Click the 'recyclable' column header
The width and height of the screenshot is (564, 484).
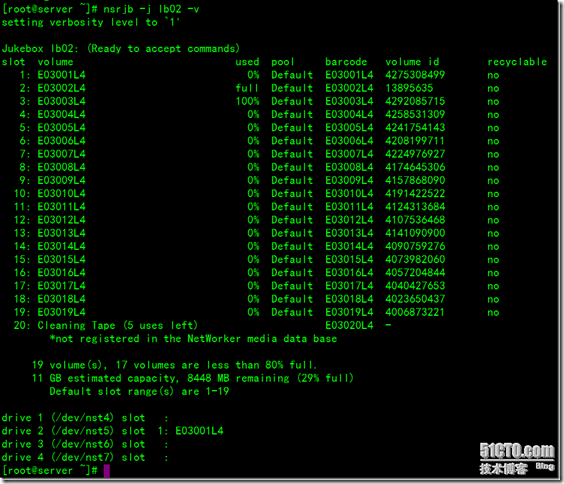tap(517, 62)
